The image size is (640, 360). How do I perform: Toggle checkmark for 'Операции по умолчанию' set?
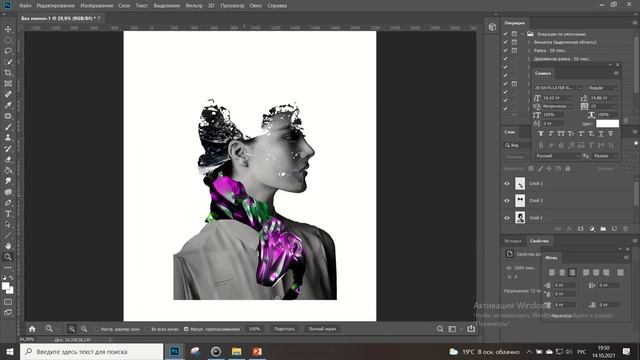coord(506,34)
